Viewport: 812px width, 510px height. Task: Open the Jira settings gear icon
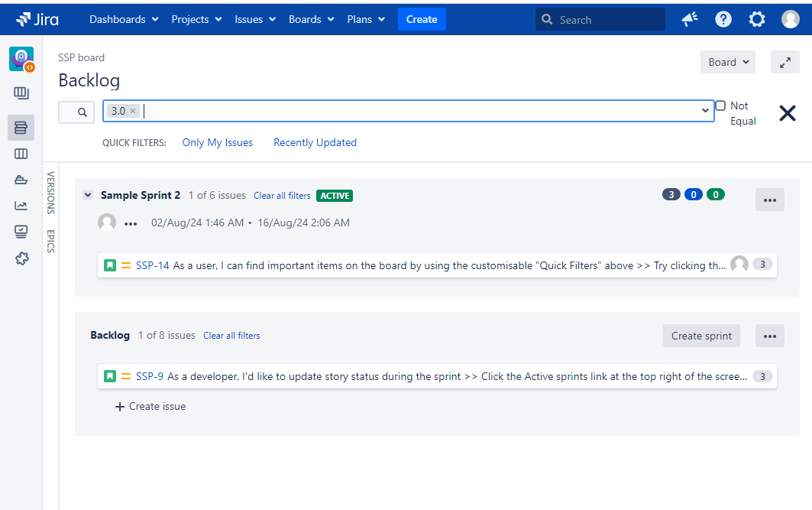click(757, 19)
